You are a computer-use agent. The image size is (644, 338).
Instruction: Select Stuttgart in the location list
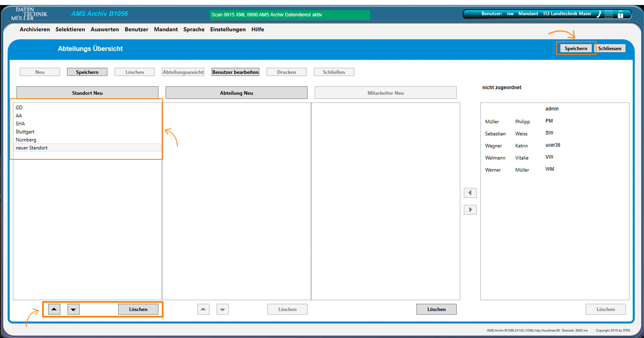click(25, 132)
